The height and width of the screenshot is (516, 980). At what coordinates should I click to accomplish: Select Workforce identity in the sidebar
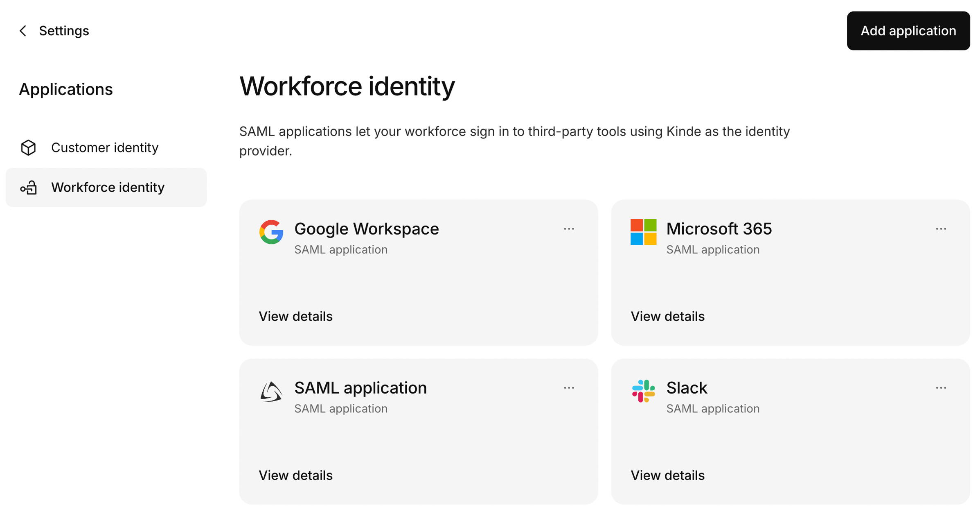[x=106, y=187]
